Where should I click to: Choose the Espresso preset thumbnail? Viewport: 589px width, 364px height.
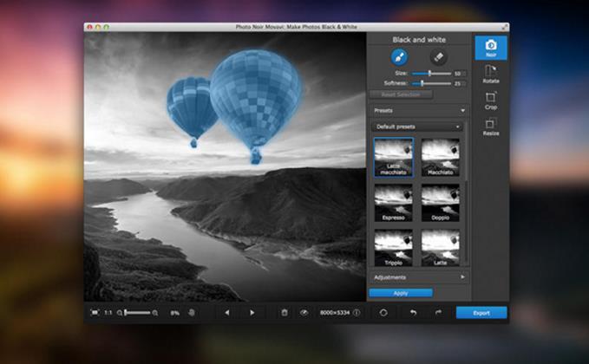(393, 203)
